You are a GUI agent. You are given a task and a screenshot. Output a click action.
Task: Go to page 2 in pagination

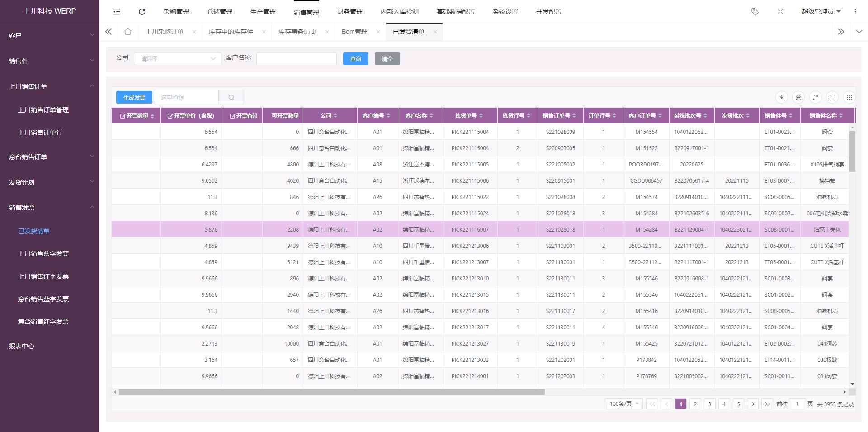(695, 404)
